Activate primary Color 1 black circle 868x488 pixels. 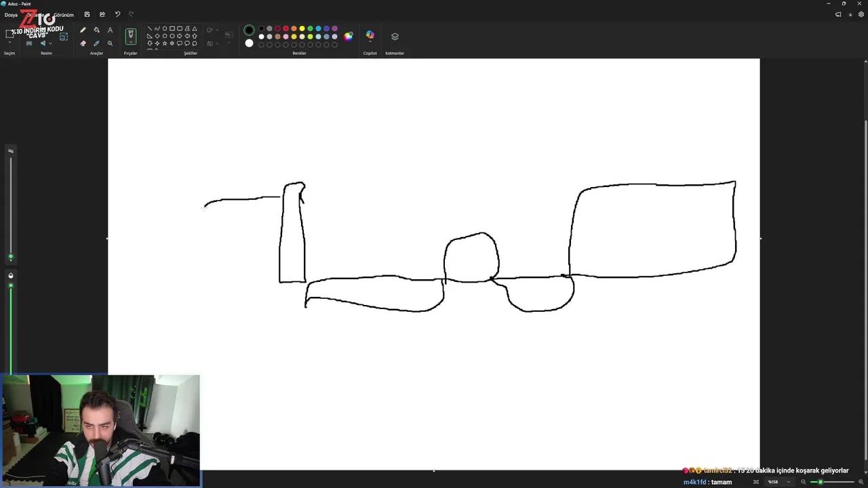[x=249, y=30]
